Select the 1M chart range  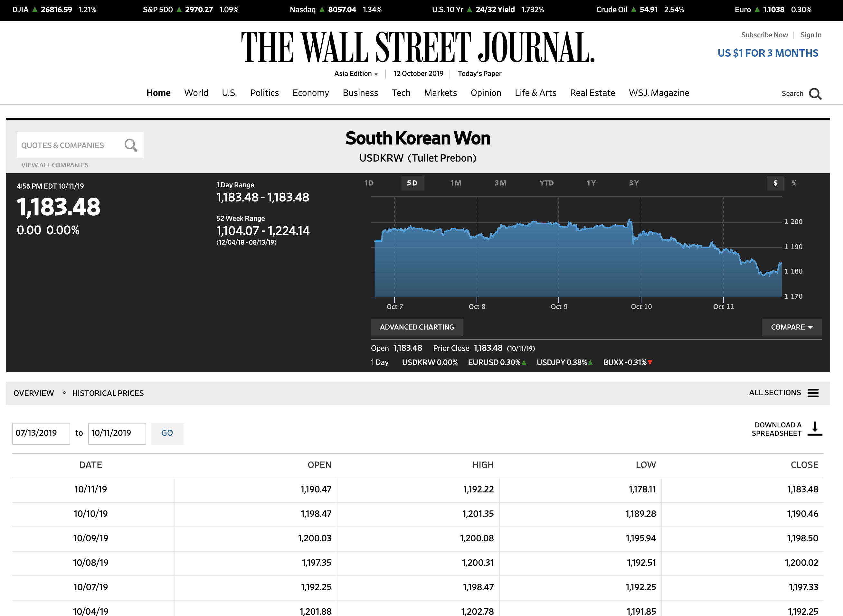(455, 183)
